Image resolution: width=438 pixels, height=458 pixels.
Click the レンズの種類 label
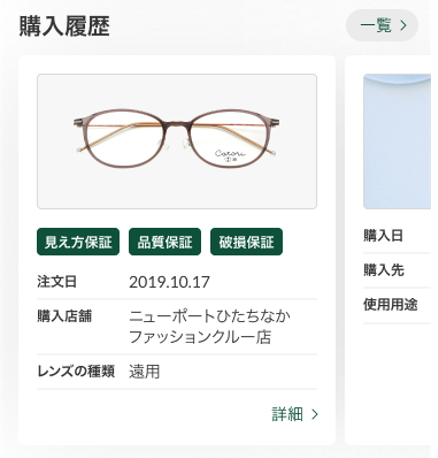point(76,371)
